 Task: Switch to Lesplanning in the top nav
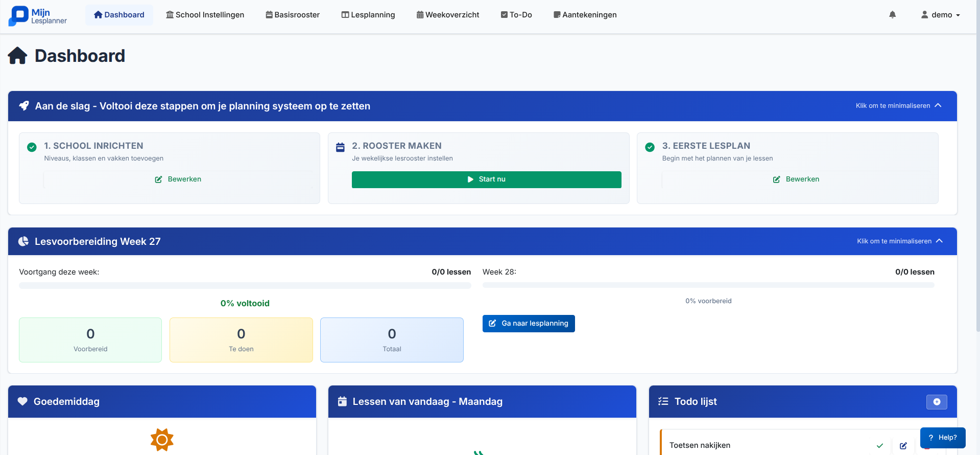(x=368, y=15)
